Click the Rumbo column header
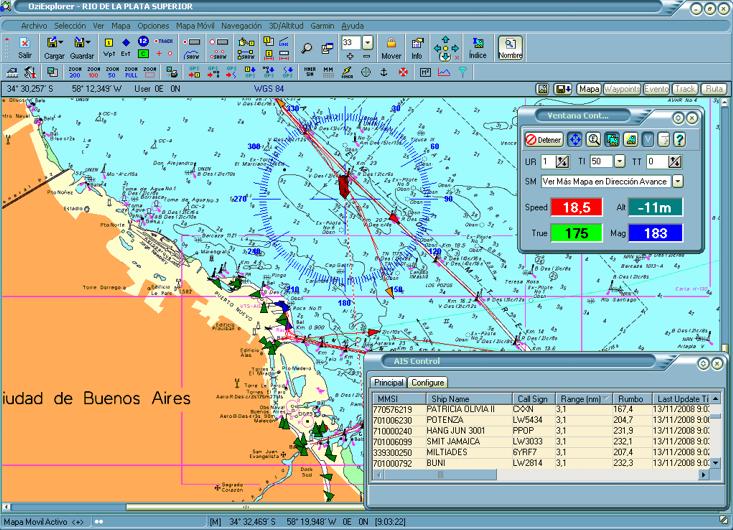This screenshot has height=530, width=733. [x=632, y=399]
